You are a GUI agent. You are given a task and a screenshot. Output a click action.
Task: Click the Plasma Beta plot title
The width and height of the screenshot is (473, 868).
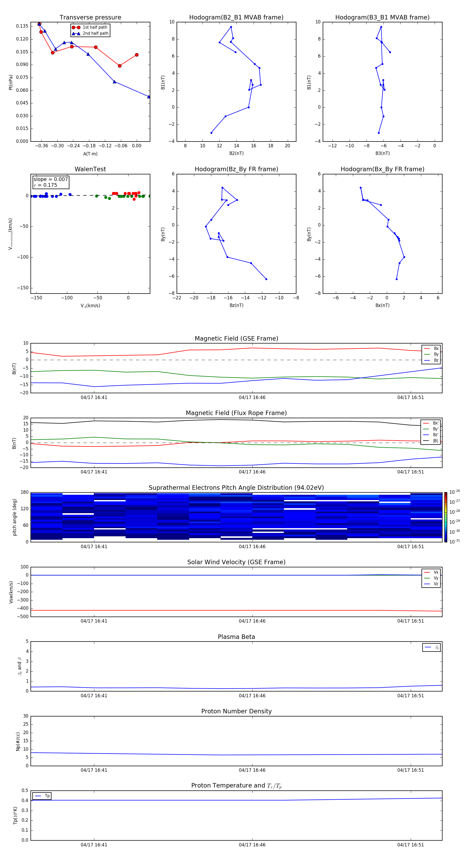[236, 637]
